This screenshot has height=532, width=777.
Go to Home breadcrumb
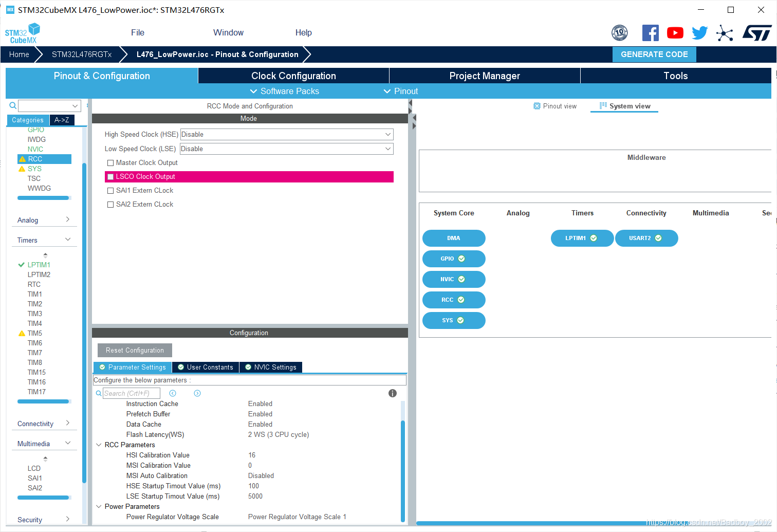pos(19,54)
